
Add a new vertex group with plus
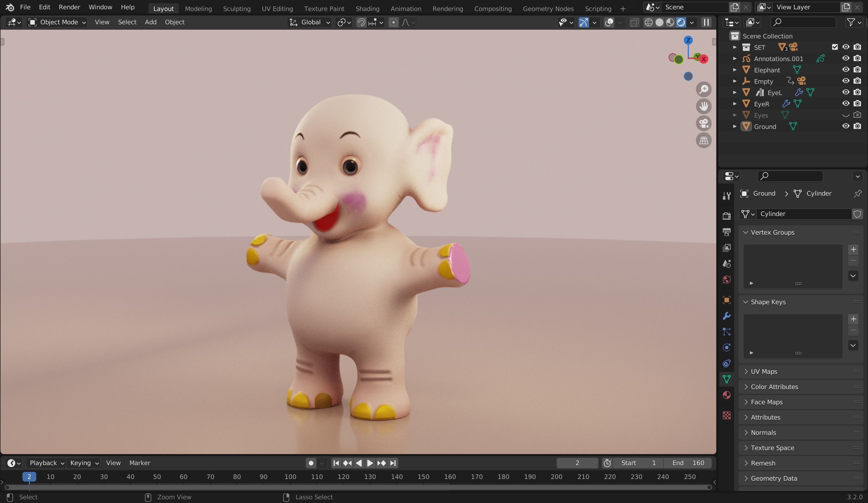coord(853,249)
